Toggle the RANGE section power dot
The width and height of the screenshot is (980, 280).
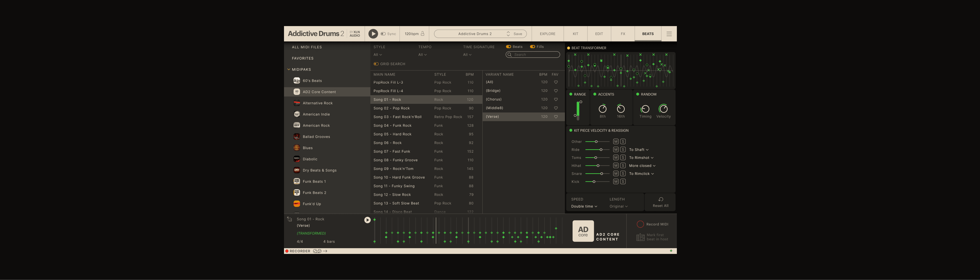(x=571, y=94)
